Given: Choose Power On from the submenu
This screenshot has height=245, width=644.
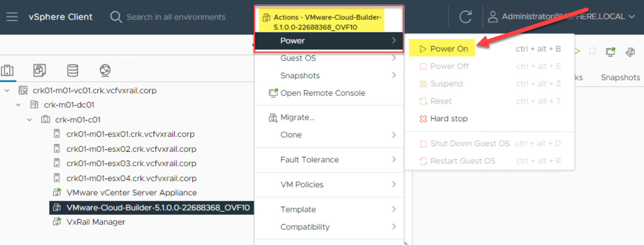Looking at the screenshot, I should pos(449,49).
